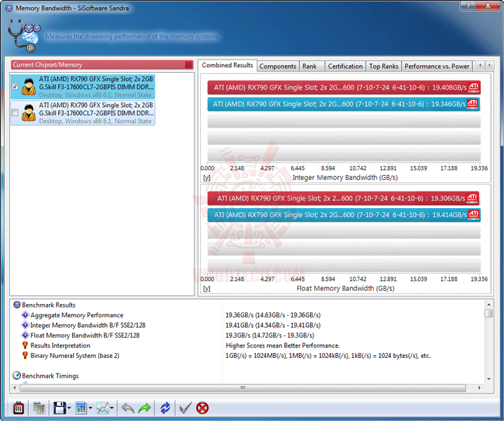Click the tab strip left scroll arrow

click(480, 65)
